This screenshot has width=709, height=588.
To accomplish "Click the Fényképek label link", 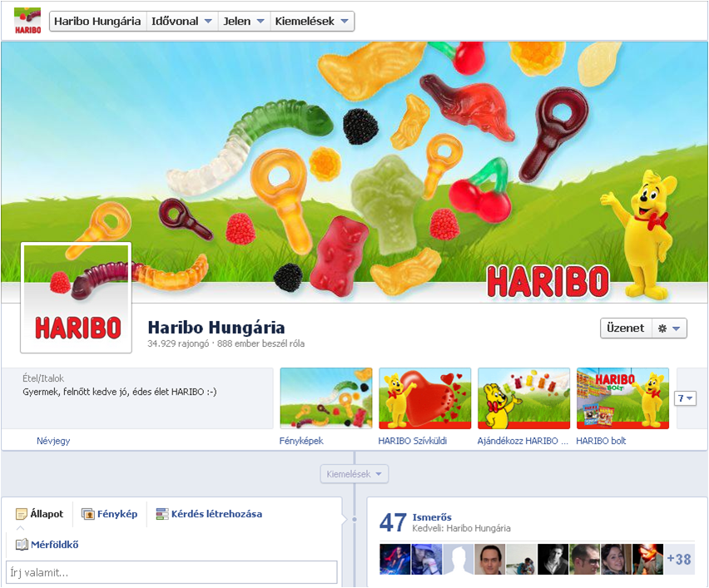I will (301, 441).
